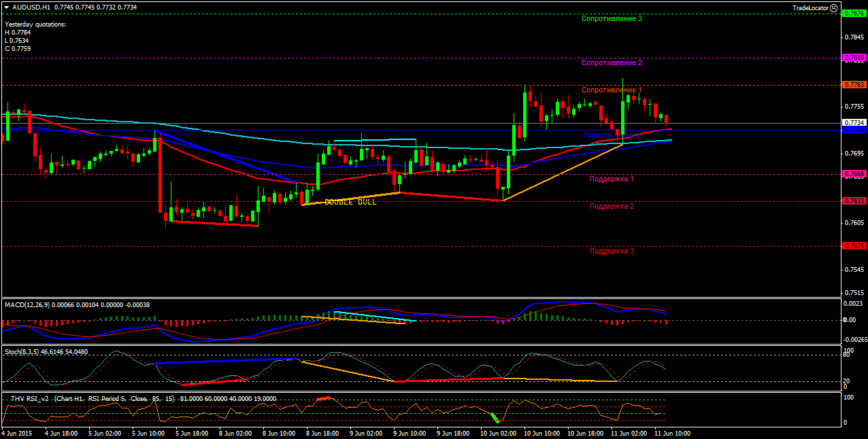Image resolution: width=868 pixels, height=439 pixels.
Task: Click the 'C 0.7759' yesterday close value
Action: point(17,48)
